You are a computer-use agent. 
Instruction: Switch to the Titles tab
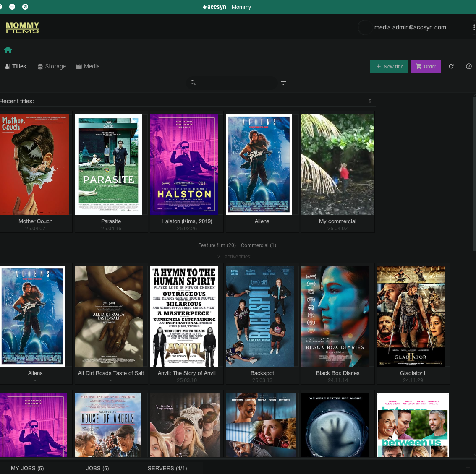click(x=16, y=66)
